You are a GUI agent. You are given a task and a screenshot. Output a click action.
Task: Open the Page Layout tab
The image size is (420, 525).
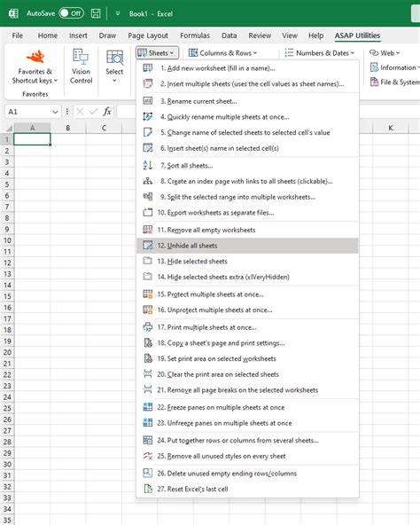tap(148, 35)
